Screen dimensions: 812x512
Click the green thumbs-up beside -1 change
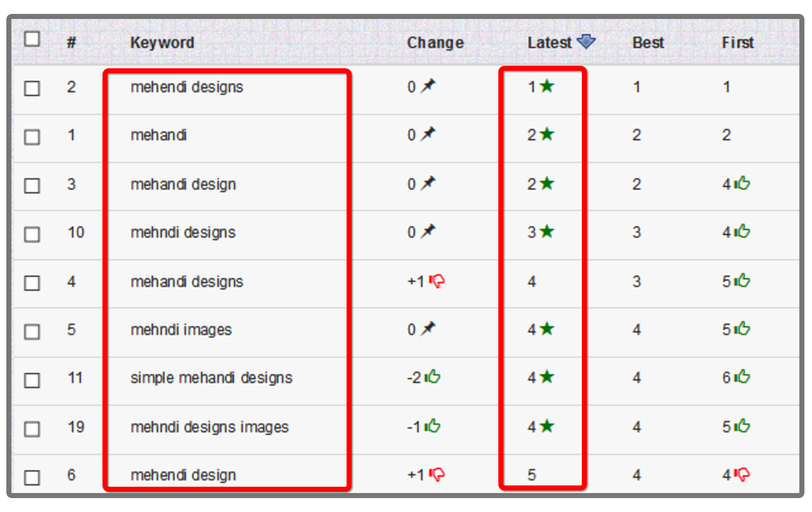[433, 426]
